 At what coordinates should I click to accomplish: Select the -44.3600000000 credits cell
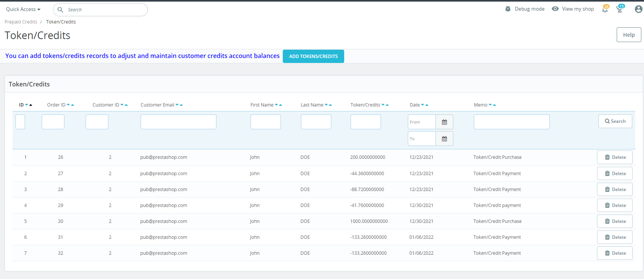[367, 174]
